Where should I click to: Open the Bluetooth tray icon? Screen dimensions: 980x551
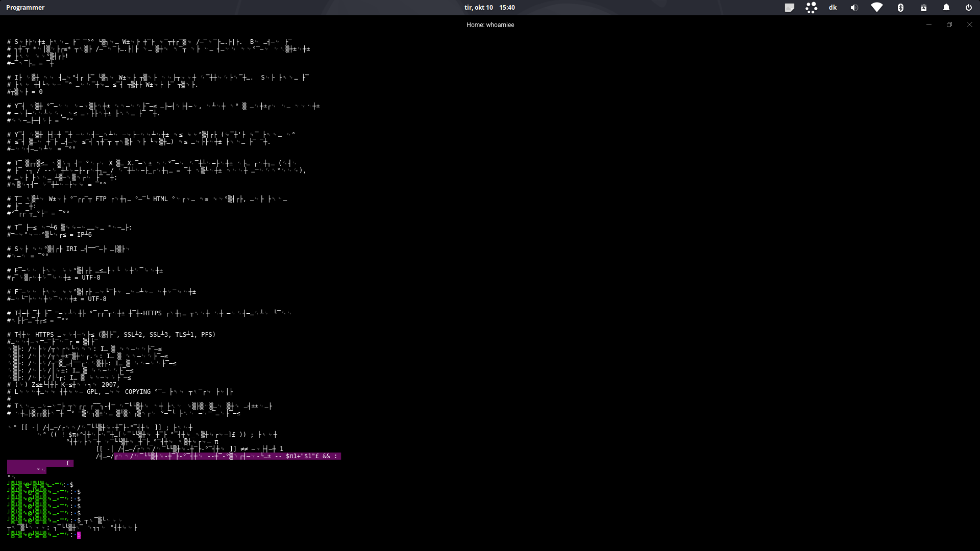(x=900, y=7)
